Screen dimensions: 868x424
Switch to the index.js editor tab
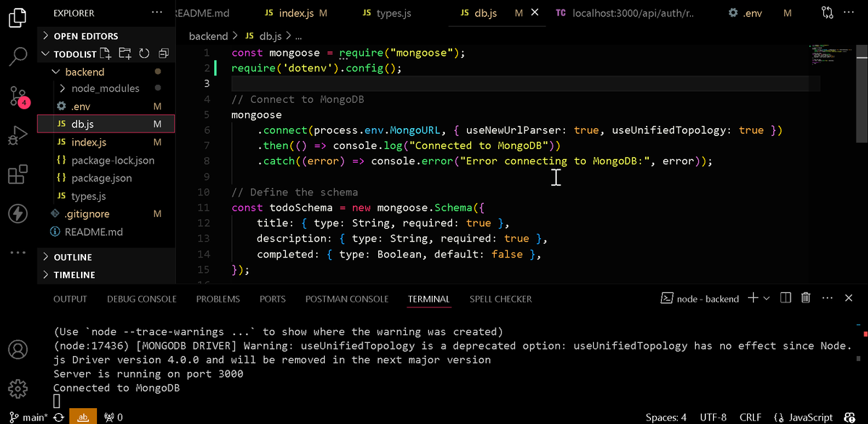tap(295, 13)
